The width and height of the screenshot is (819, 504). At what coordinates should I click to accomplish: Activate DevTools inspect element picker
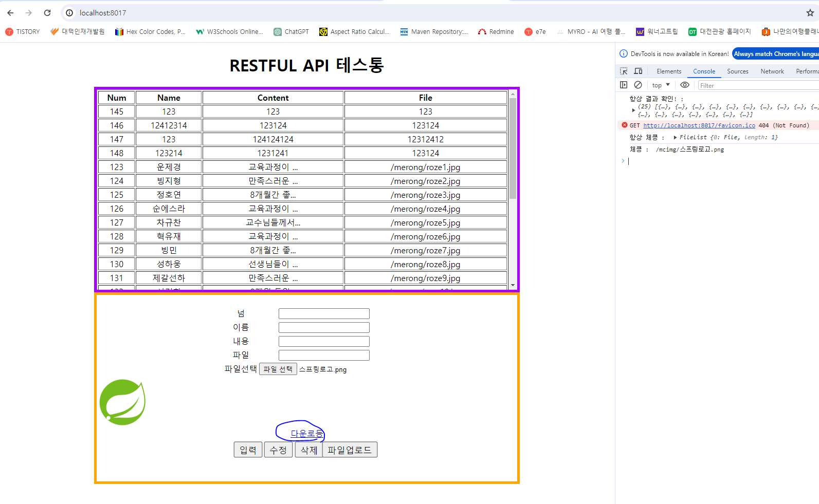[624, 71]
